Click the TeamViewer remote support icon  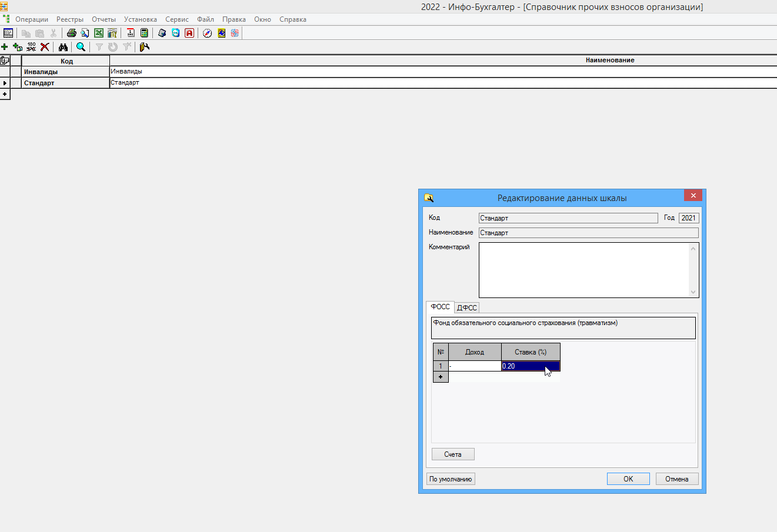pos(176,33)
